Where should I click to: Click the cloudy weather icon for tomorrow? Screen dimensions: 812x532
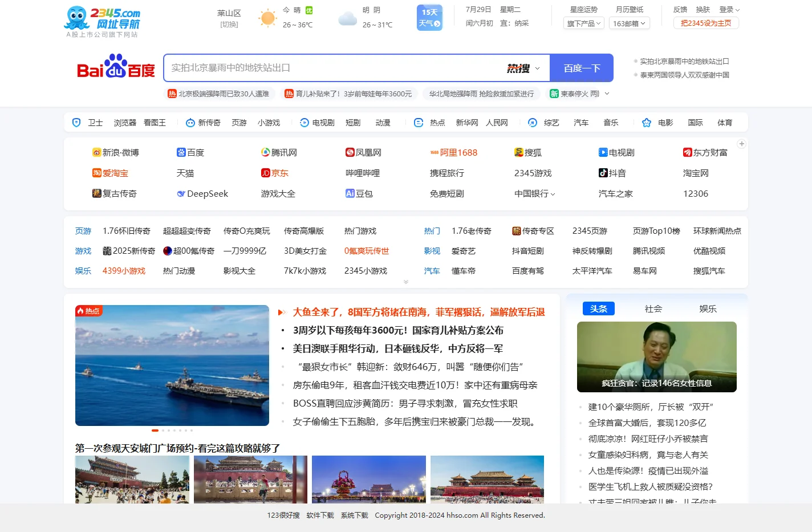click(347, 19)
